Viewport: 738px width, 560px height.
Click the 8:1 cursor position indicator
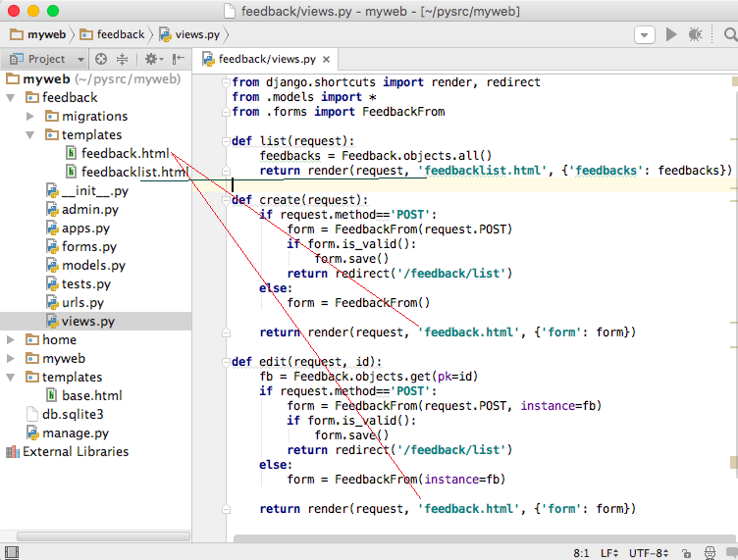point(581,553)
